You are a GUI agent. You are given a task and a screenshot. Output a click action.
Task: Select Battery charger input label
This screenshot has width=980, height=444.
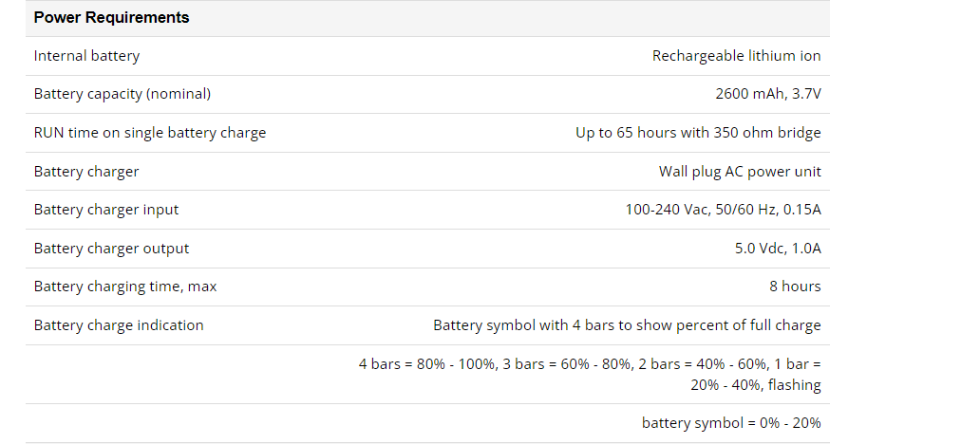pos(106,210)
